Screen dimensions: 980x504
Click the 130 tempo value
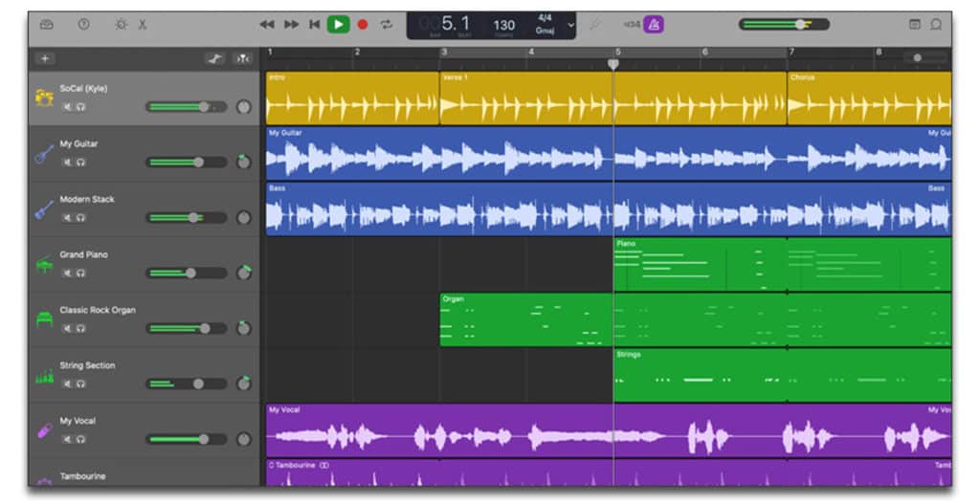click(503, 25)
